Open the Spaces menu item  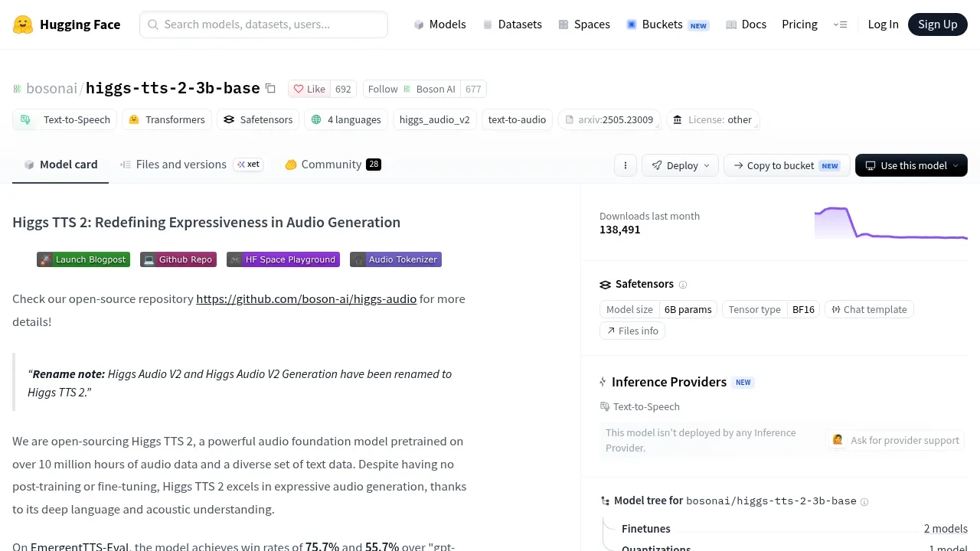click(x=584, y=24)
